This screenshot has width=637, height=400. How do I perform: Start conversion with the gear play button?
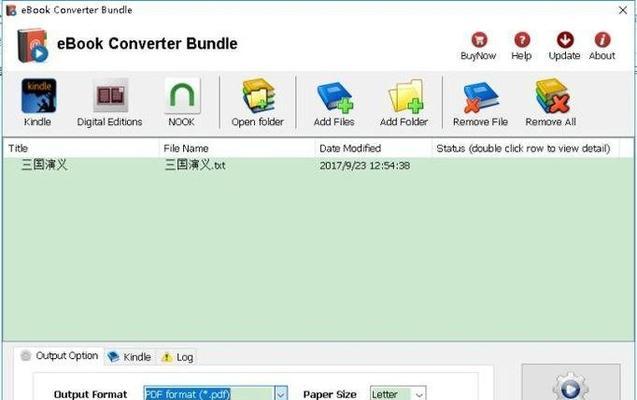click(x=570, y=385)
